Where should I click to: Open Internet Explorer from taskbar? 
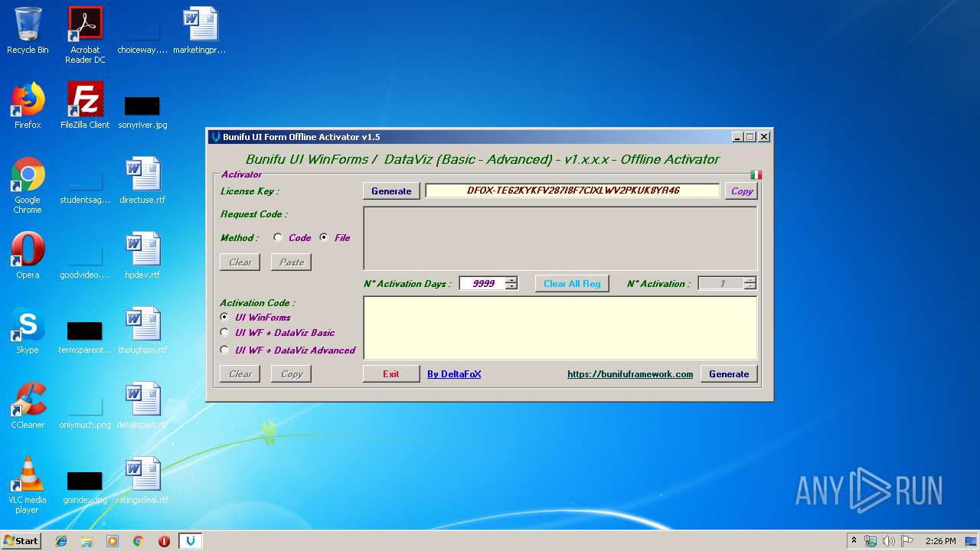tap(61, 541)
